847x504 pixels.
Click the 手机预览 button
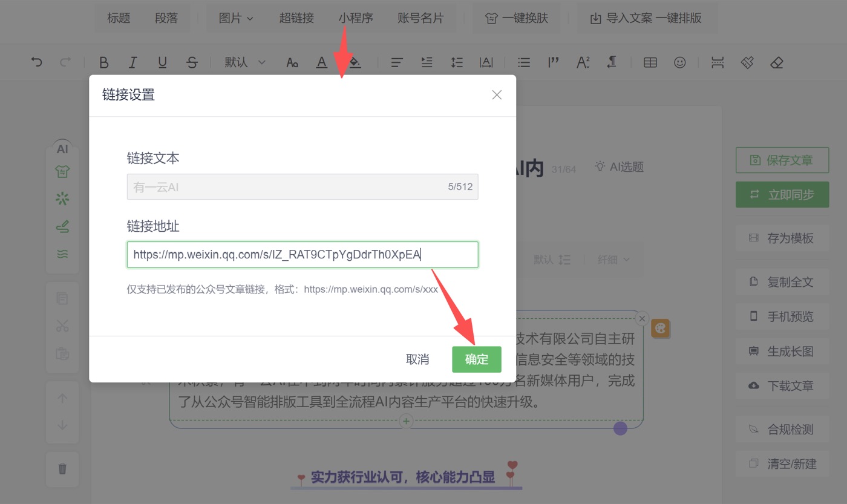coord(782,316)
